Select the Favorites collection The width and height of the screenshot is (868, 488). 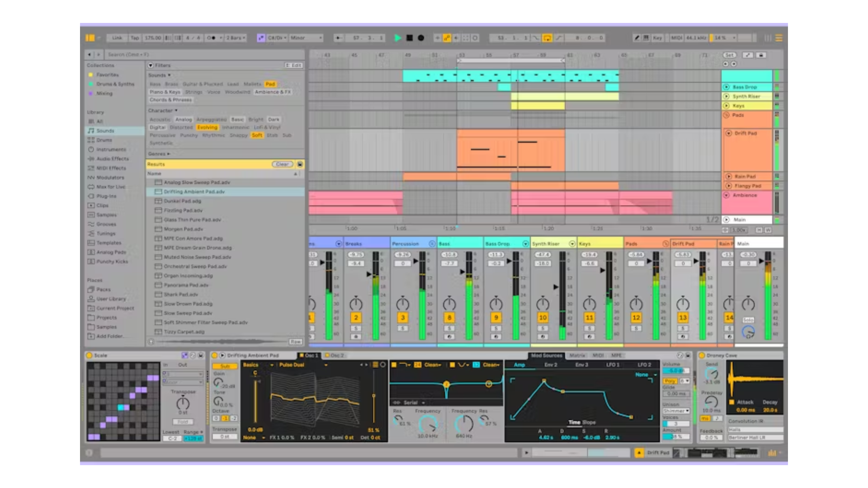(107, 75)
